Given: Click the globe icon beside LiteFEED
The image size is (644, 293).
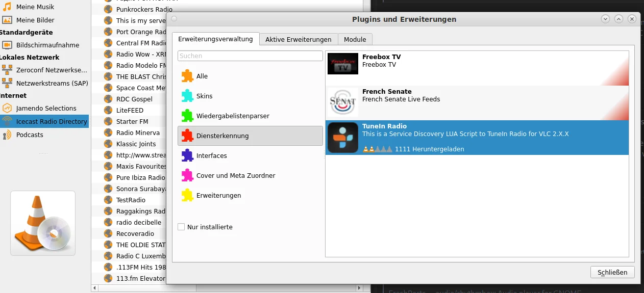Looking at the screenshot, I should pos(108,110).
